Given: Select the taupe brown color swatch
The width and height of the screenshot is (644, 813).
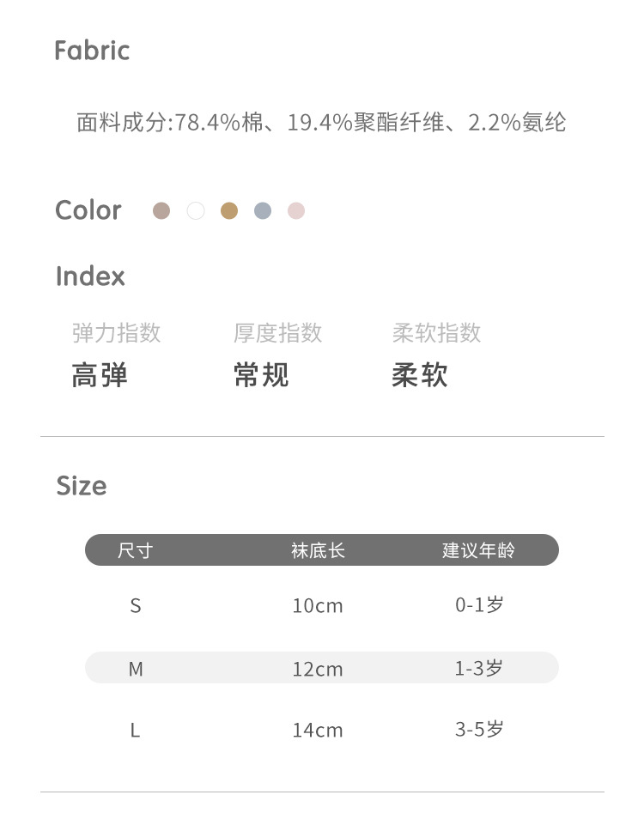Looking at the screenshot, I should 161,210.
